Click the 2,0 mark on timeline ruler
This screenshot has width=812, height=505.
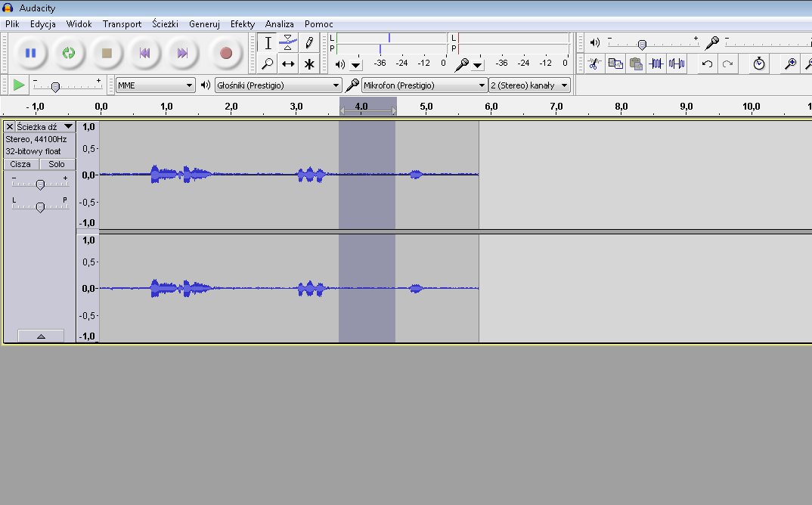[x=231, y=106]
